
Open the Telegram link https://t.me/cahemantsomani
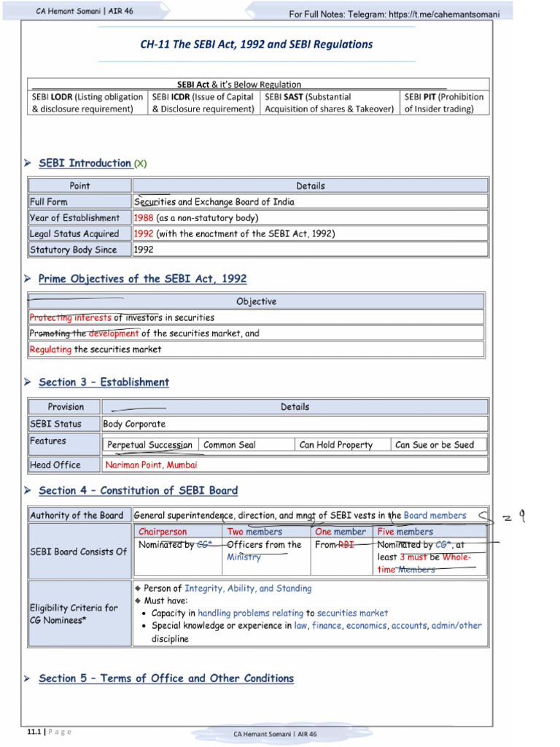(444, 15)
